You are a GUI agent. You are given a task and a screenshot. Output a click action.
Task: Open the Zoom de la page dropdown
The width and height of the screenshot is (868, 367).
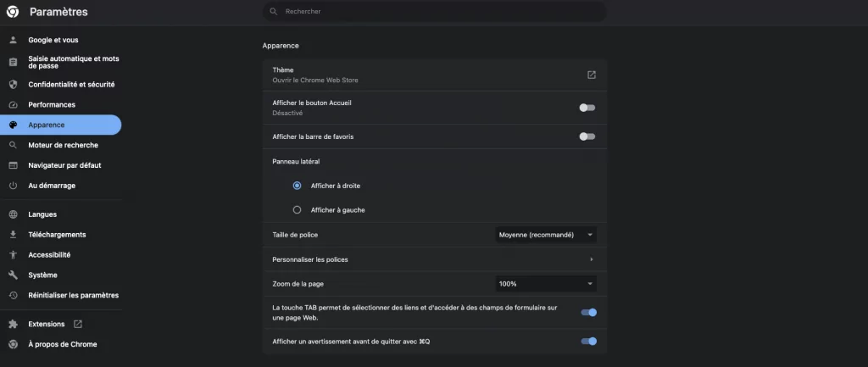(x=546, y=284)
